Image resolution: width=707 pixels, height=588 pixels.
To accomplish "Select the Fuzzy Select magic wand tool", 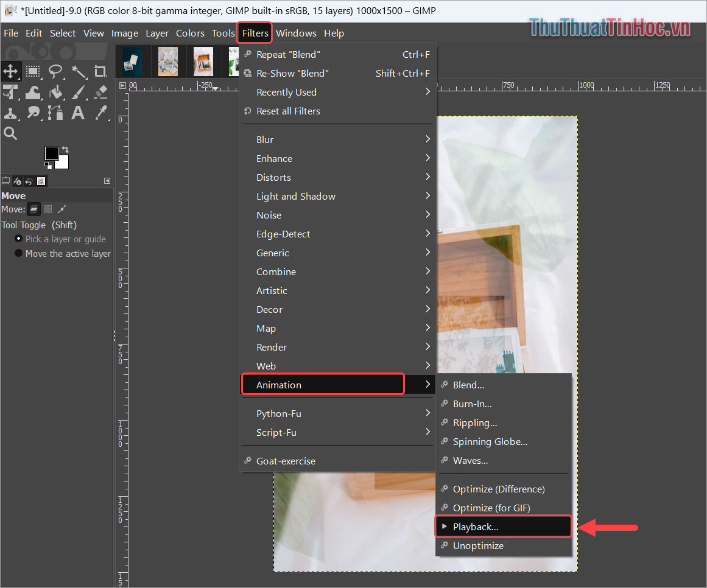I will [79, 71].
